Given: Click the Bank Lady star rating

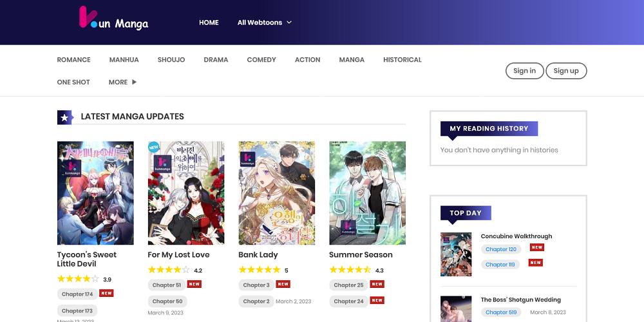Looking at the screenshot, I should click(260, 270).
